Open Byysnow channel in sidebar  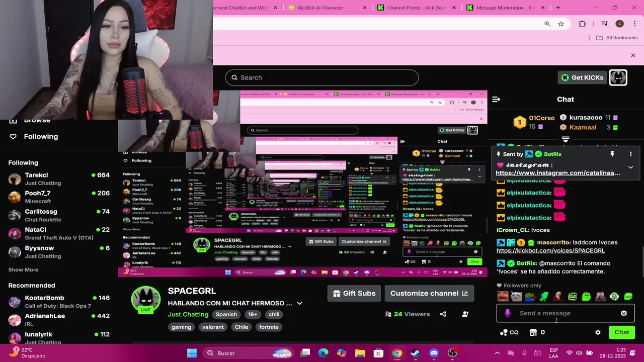[x=59, y=252]
